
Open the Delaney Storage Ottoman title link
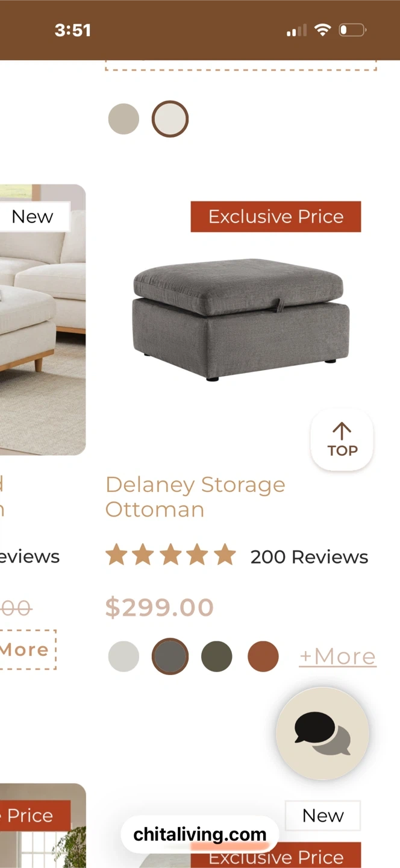click(x=195, y=497)
